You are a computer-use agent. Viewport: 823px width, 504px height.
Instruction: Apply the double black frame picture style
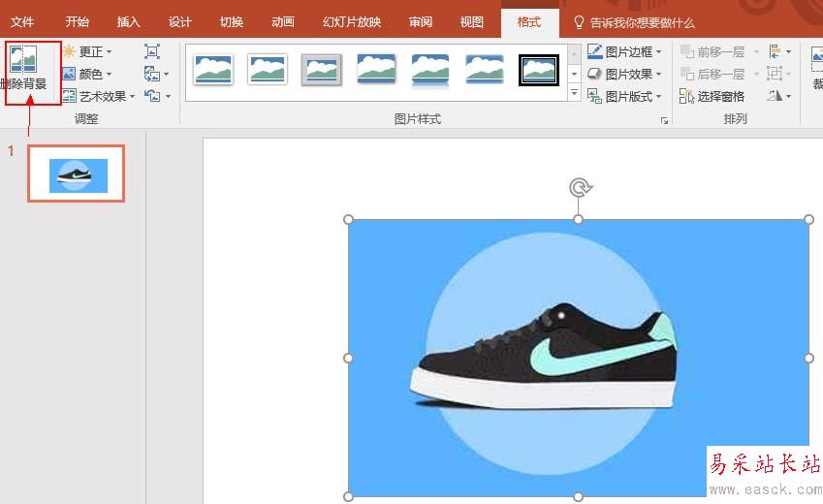pos(539,70)
